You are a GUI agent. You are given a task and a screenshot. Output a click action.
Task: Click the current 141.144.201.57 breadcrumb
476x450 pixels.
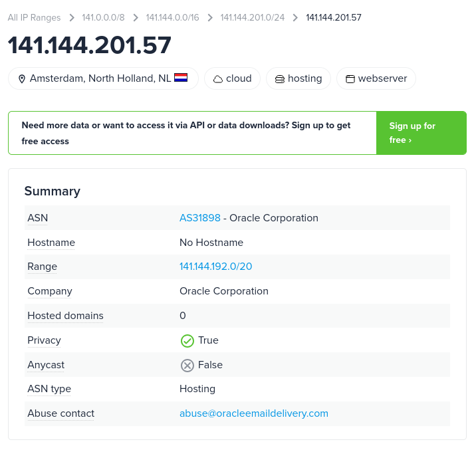coord(334,17)
